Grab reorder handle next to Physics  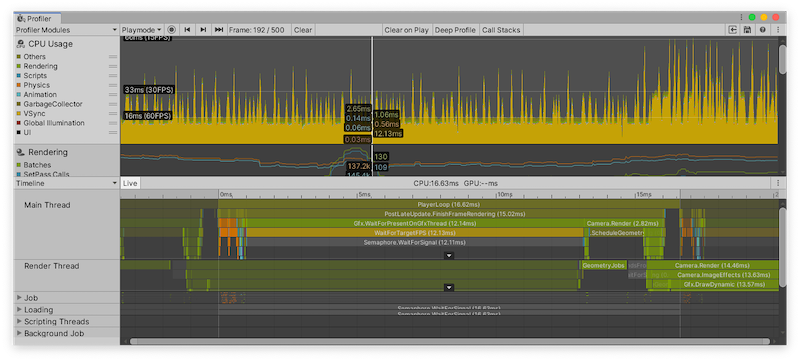pyautogui.click(x=113, y=85)
